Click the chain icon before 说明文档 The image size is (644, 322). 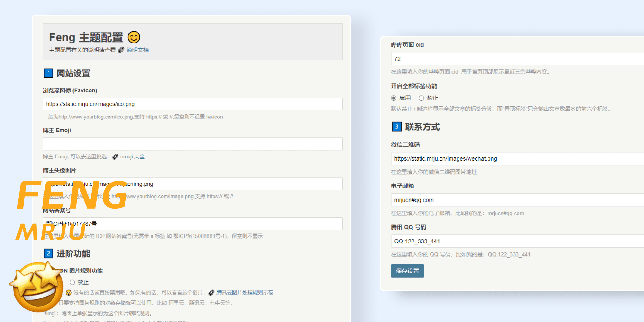pos(121,50)
